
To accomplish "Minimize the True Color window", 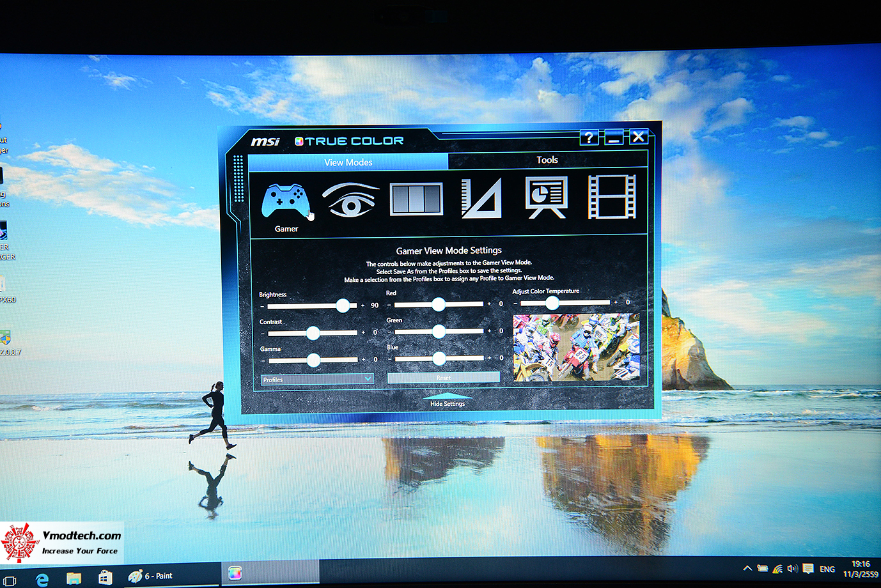I will tap(614, 137).
